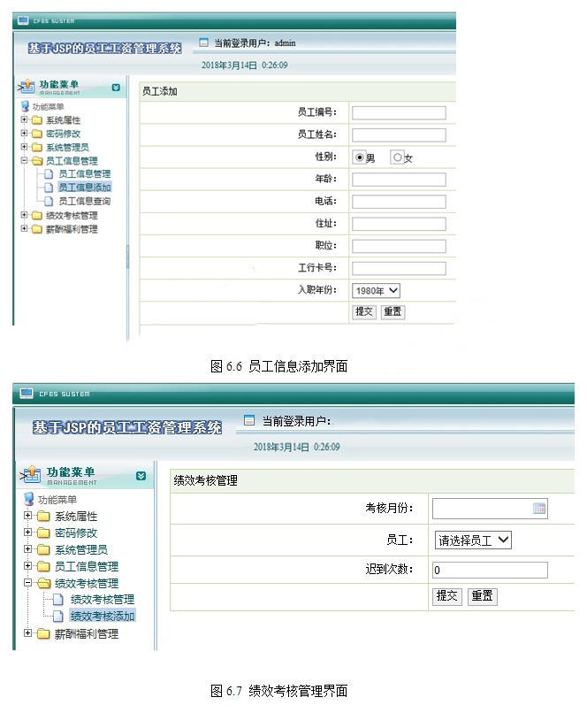Click the 系统管理员 folder icon in the top tree
Image resolution: width=587 pixels, height=728 pixels.
[36, 147]
